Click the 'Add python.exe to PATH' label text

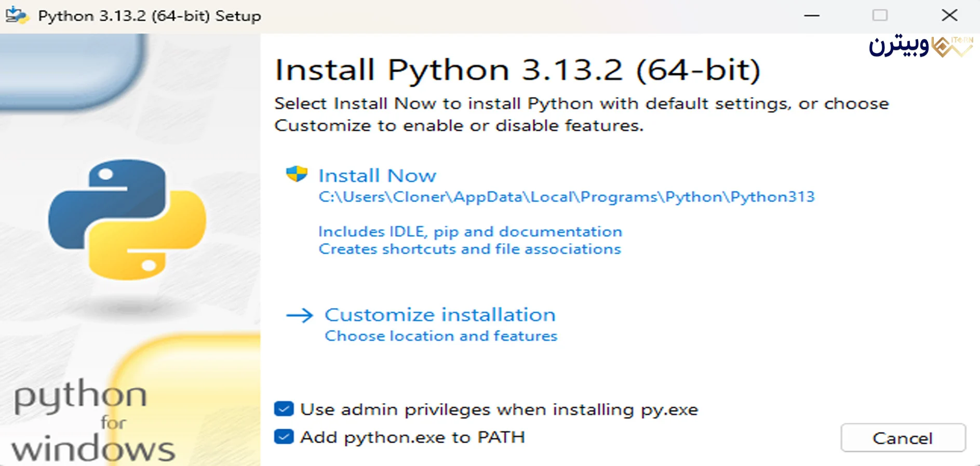tap(412, 437)
